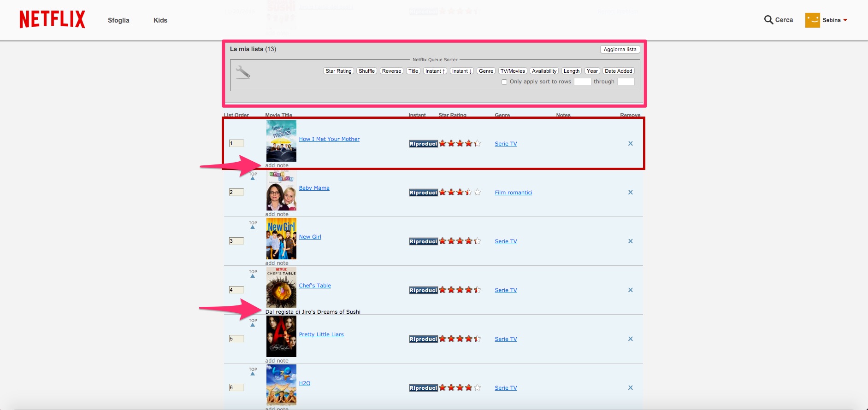This screenshot has width=868, height=410.
Task: Shuffle the queue order
Action: 366,71
